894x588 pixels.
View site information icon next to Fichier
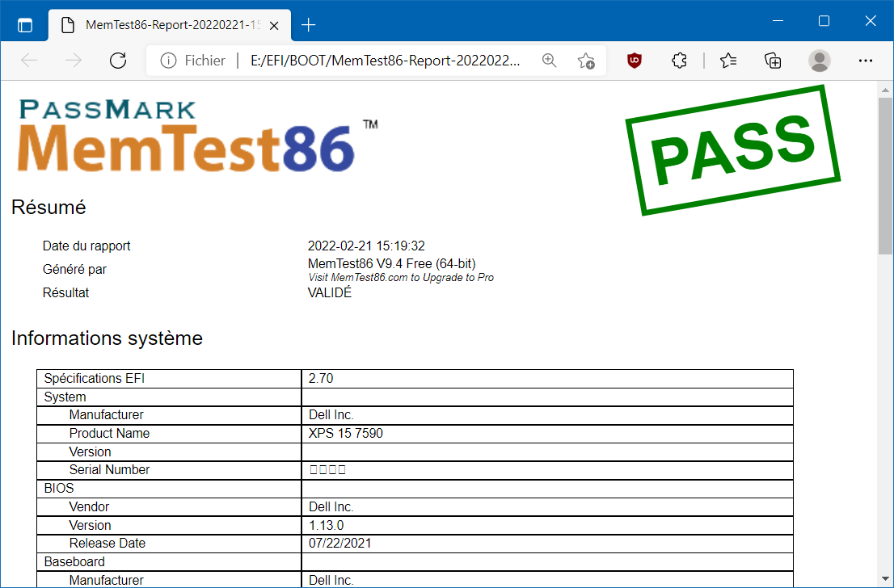click(168, 61)
